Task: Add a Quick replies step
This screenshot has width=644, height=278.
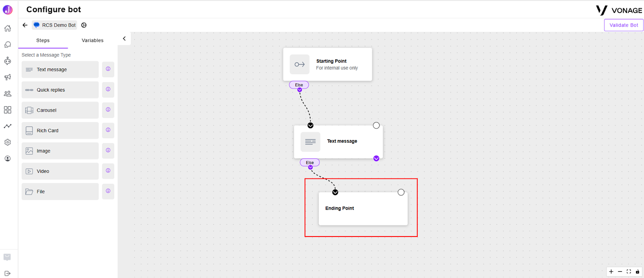Action: (60, 90)
